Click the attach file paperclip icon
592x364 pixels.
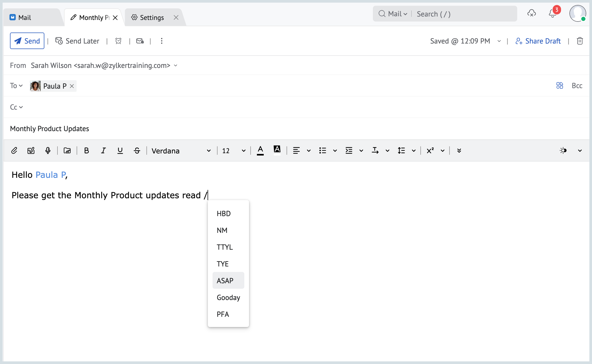click(x=14, y=151)
